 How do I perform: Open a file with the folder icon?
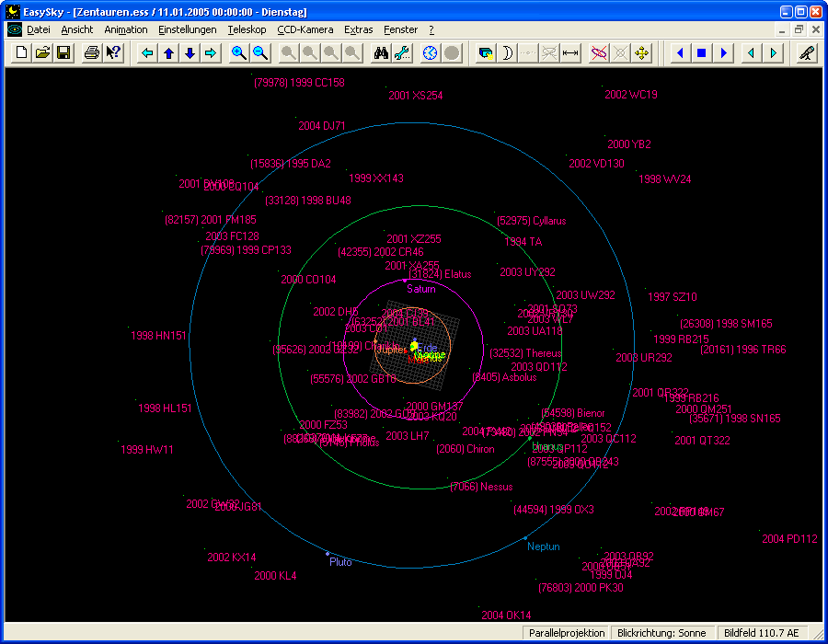(42, 53)
